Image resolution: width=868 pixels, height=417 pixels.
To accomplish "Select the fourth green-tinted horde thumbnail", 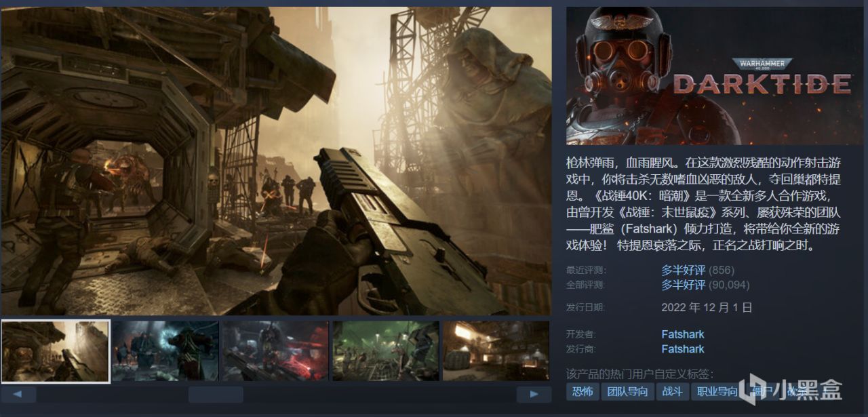I will (386, 351).
